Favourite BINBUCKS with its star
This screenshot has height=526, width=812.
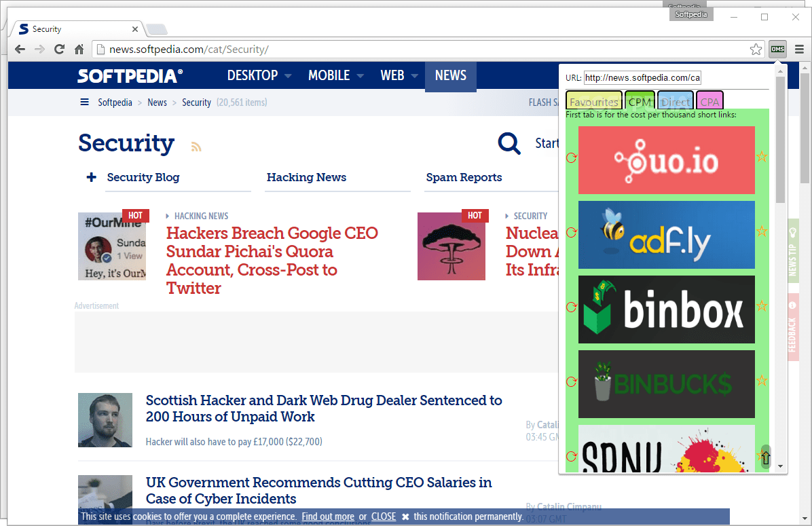point(762,381)
